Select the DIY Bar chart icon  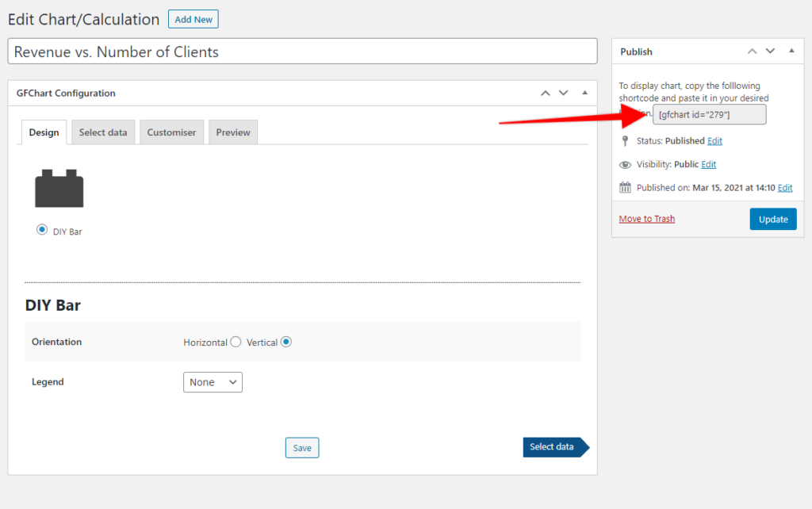[59, 188]
